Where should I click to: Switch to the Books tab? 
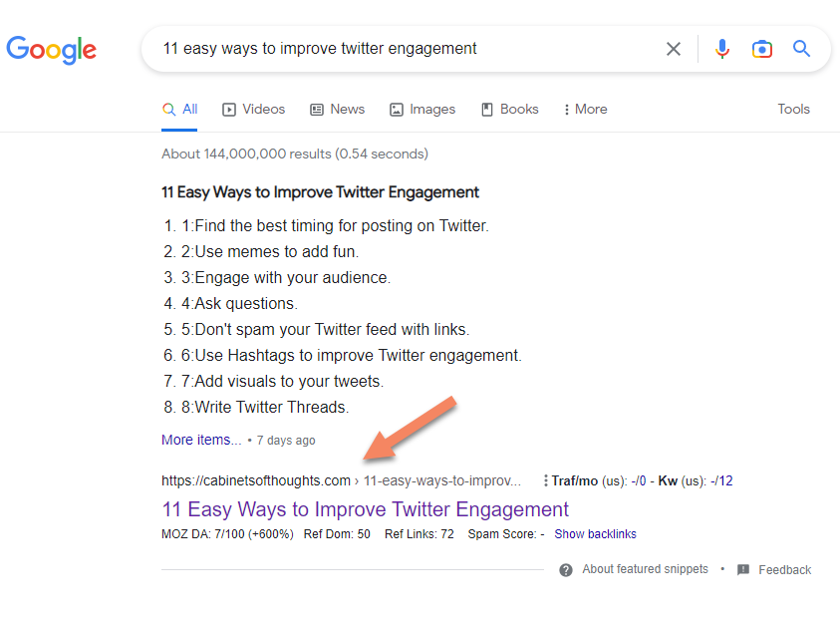[510, 110]
